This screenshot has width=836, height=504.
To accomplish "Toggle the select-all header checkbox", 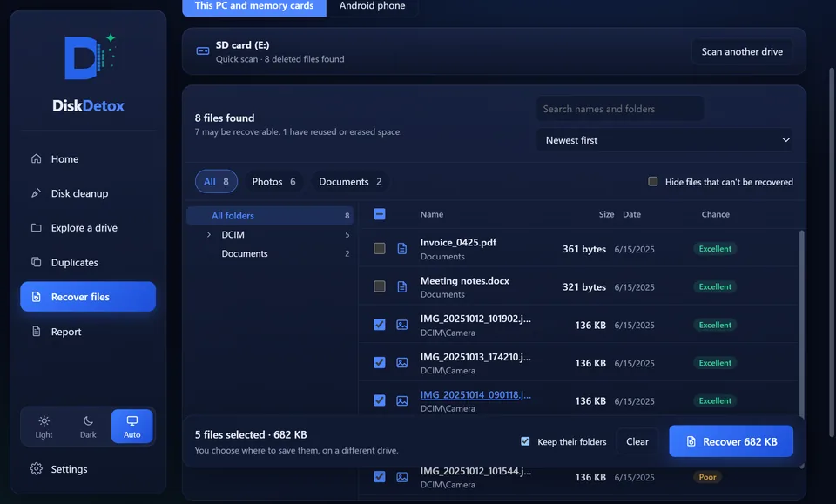I will coord(380,214).
